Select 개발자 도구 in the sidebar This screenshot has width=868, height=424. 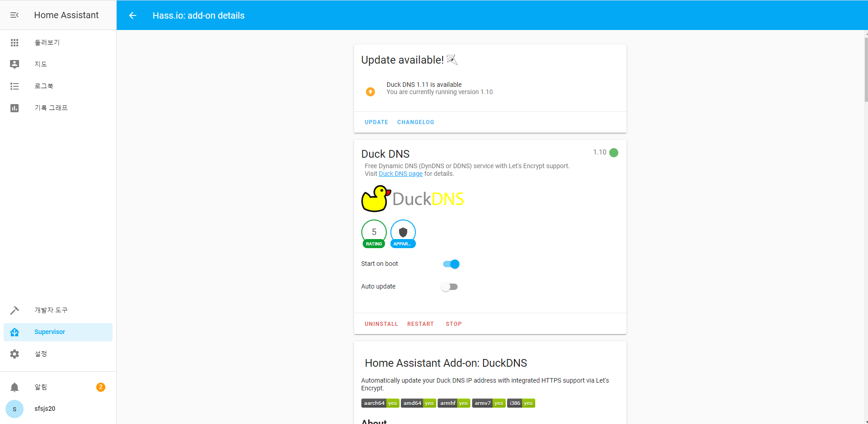coord(58,310)
